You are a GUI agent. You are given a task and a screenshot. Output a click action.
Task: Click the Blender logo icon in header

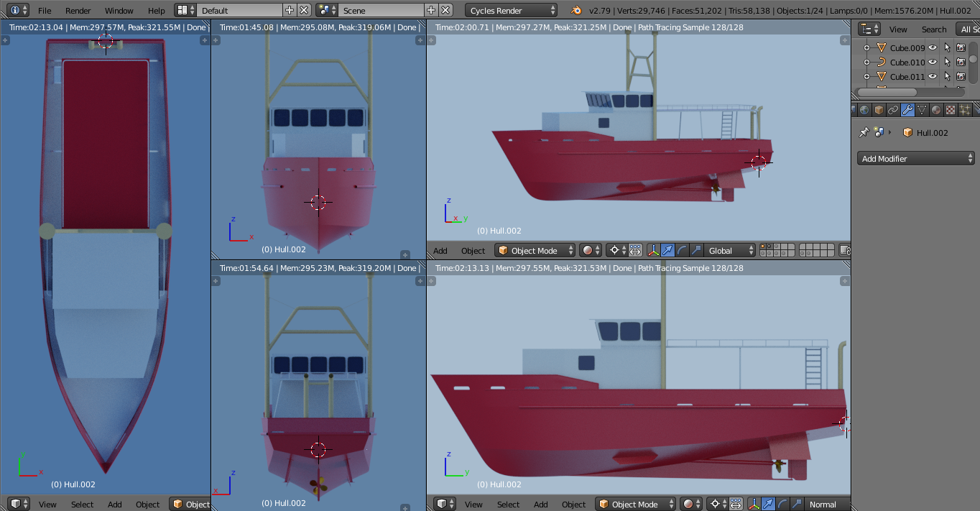(x=575, y=10)
